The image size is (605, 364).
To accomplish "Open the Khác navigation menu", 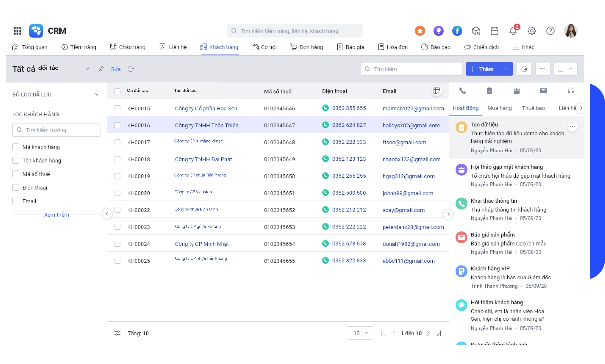I will pyautogui.click(x=523, y=47).
